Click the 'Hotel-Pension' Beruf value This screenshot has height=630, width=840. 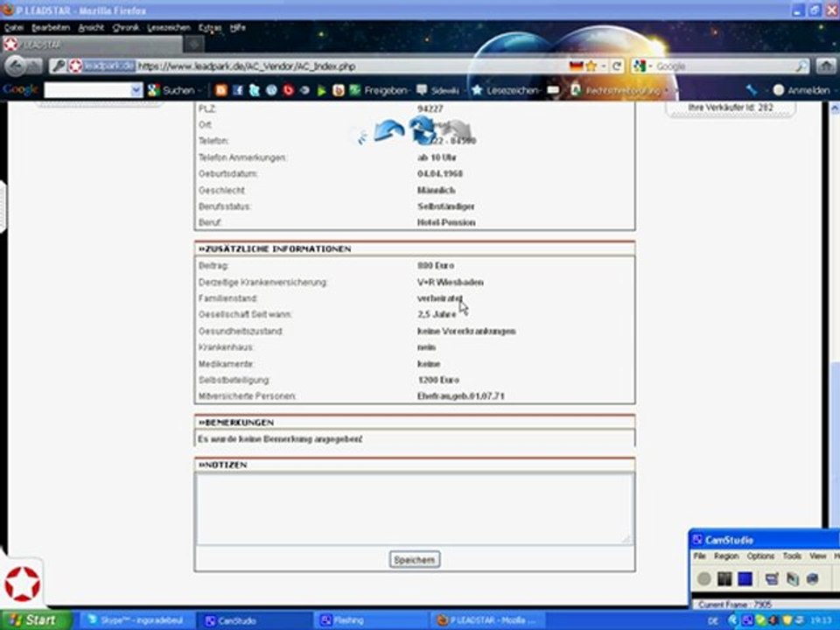coord(446,222)
